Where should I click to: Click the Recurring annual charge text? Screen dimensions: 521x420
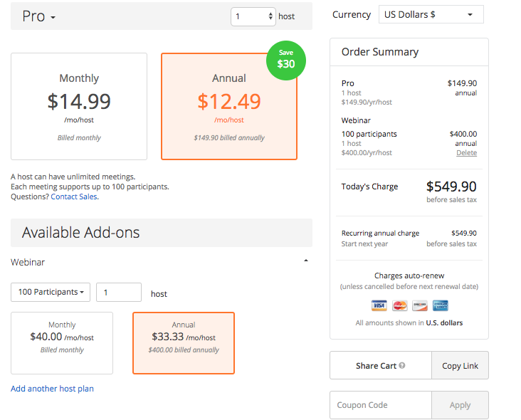tap(381, 233)
